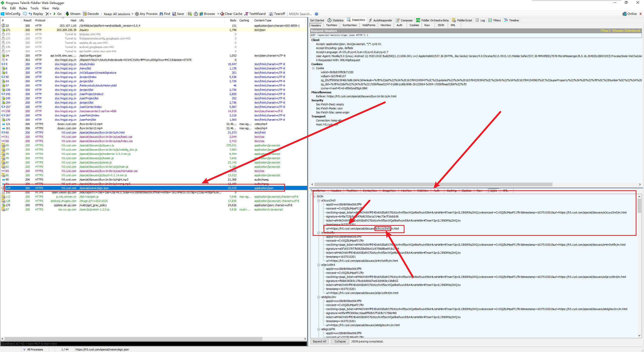Viewport: 644px width, 352px height.
Task: Click All Processes status bar filter
Action: 33,349
